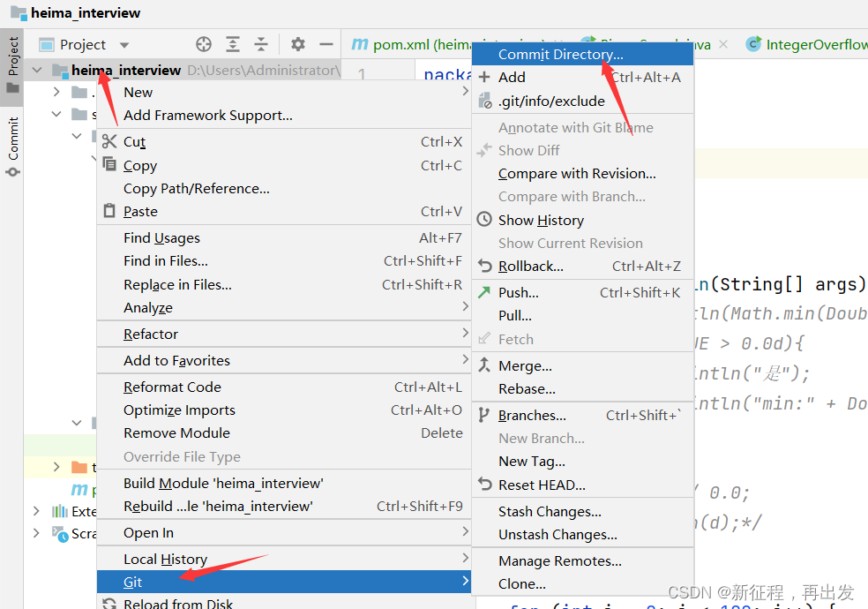This screenshot has height=609, width=868.
Task: Open the Analyze submenu
Action: [284, 307]
